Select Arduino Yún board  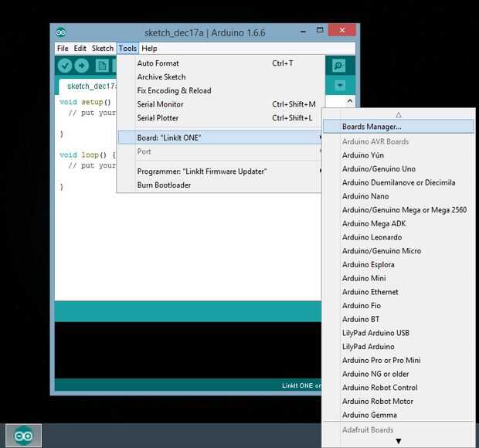click(399, 155)
